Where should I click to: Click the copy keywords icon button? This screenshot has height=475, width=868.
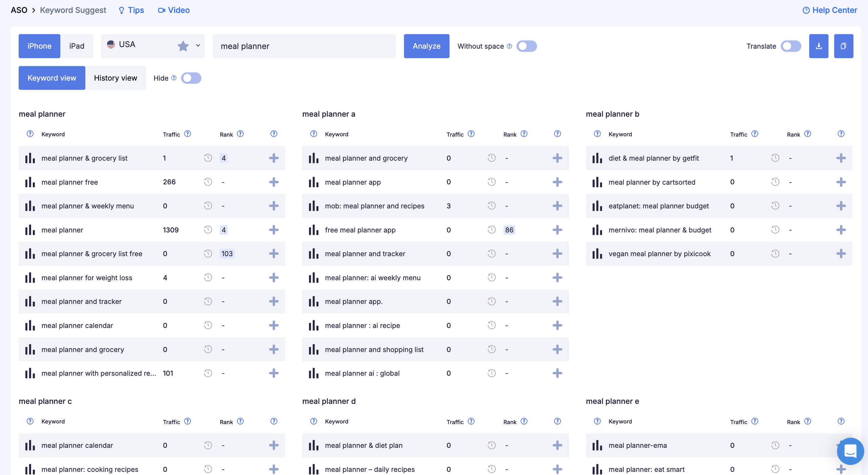coord(843,46)
